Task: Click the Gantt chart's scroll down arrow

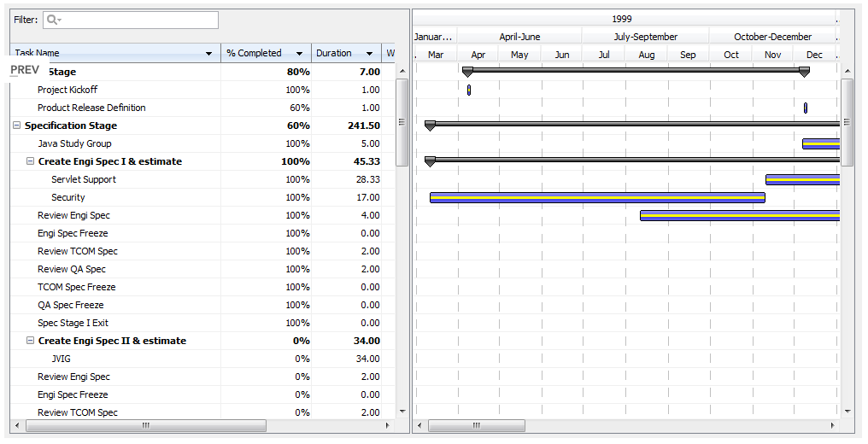Action: pos(847,412)
